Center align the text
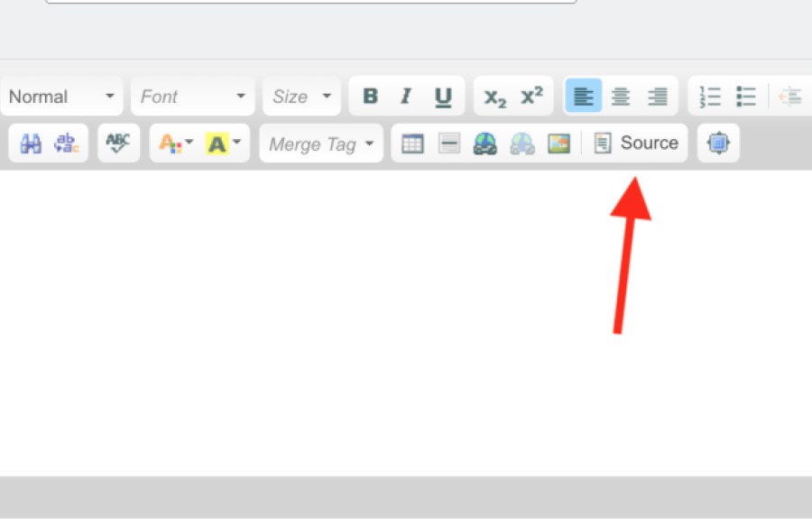The width and height of the screenshot is (812, 519). click(621, 97)
